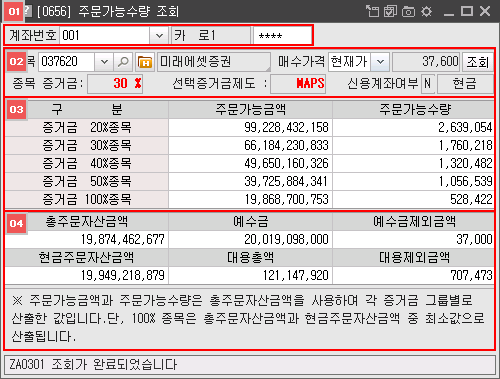Click the 현금 button
Viewport: 500px width, 379px height.
[465, 83]
